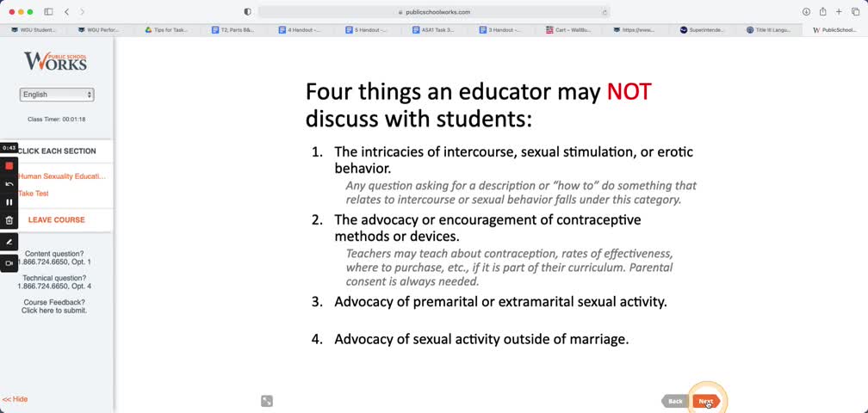Open the Safari downloads icon
868x413 pixels.
[806, 11]
